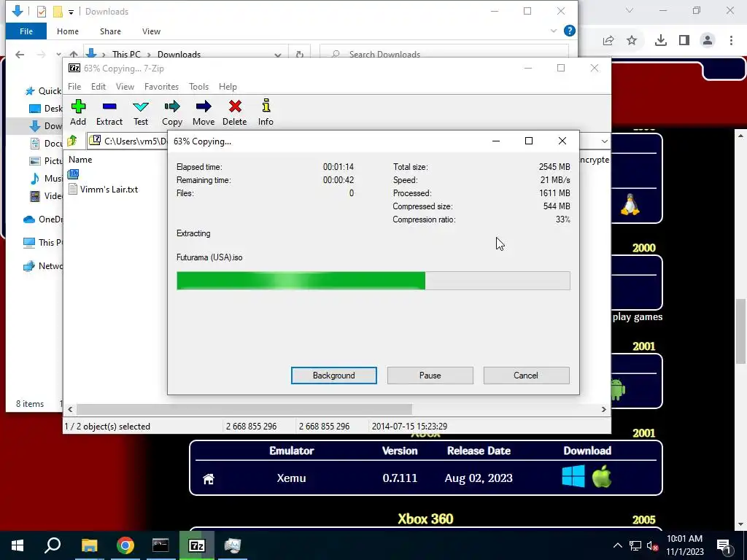The image size is (747, 560).
Task: Expand File Explorer address bar dropdown
Action: [278, 54]
